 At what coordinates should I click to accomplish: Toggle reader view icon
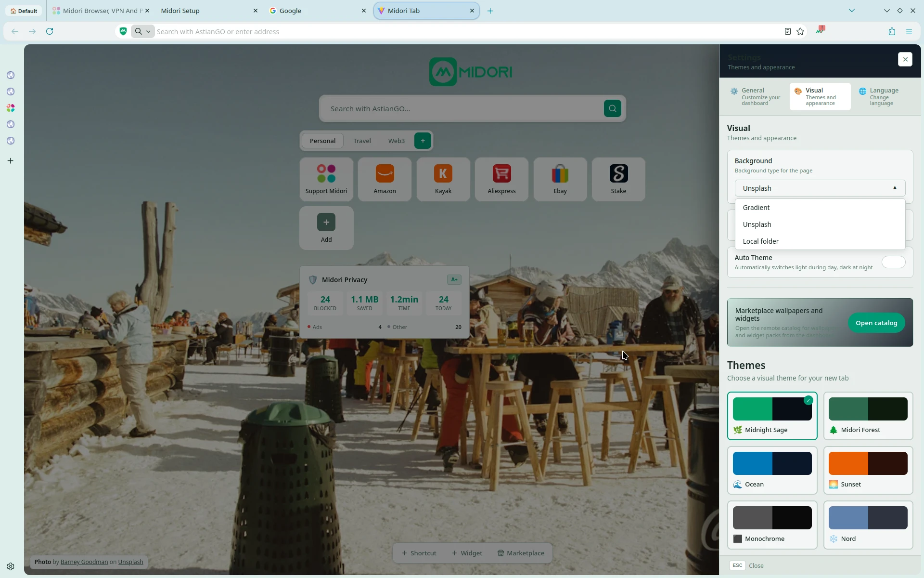(787, 31)
